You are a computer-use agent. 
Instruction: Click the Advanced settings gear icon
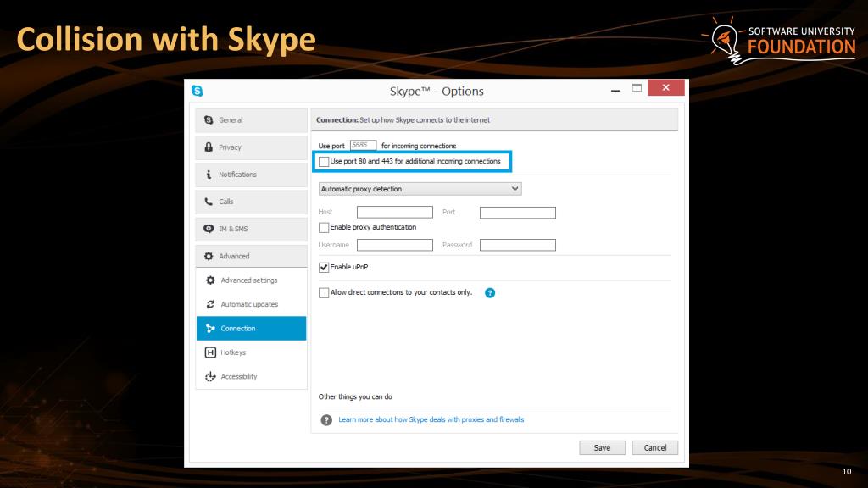point(210,280)
